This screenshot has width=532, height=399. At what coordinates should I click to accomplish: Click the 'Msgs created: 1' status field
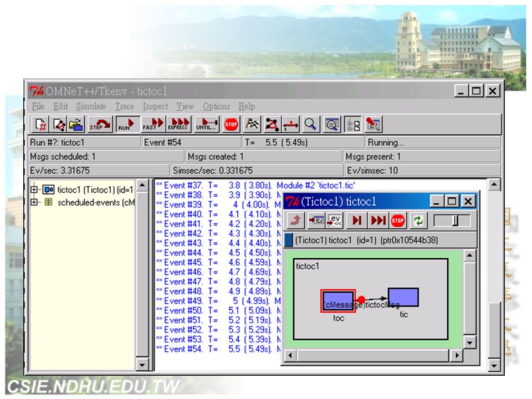(x=264, y=156)
